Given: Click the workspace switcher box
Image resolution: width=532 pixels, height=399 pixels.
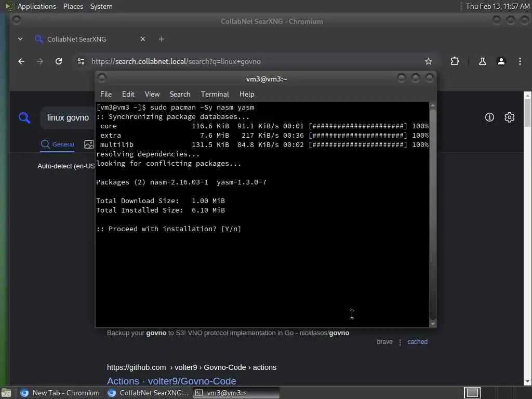Looking at the screenshot, I should tap(472, 393).
